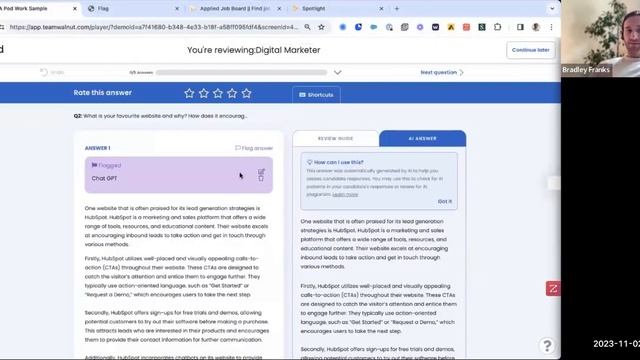Switch to the Flag browser tab

(133, 8)
